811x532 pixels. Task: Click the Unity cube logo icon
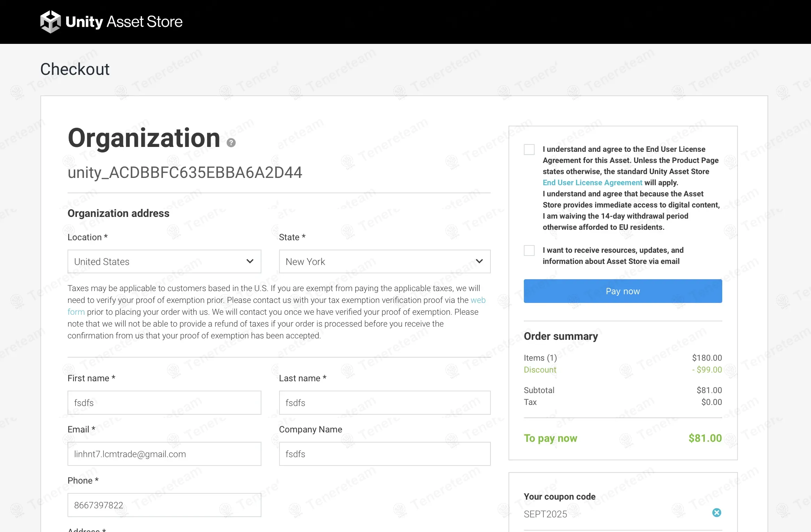(50, 22)
